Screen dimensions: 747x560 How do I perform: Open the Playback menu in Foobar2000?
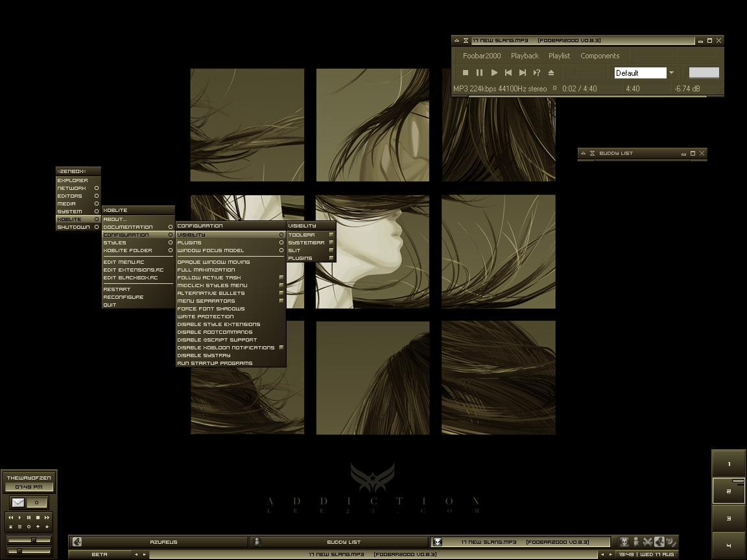525,56
